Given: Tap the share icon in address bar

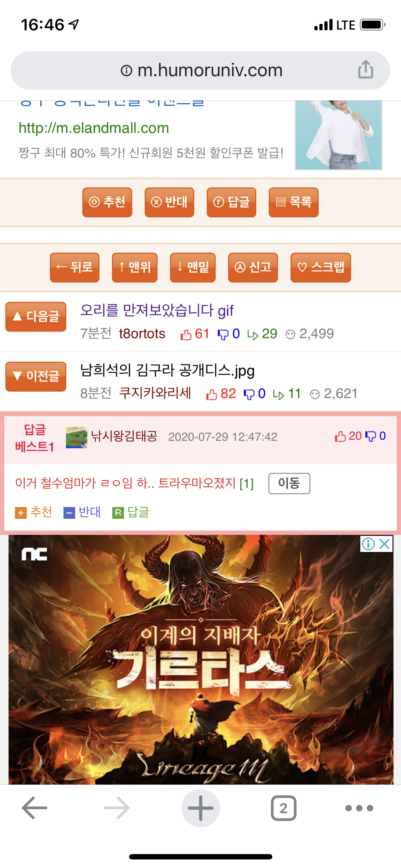Looking at the screenshot, I should [x=366, y=69].
